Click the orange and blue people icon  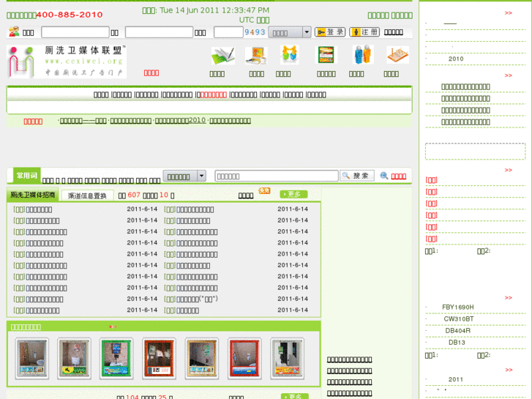(361, 56)
